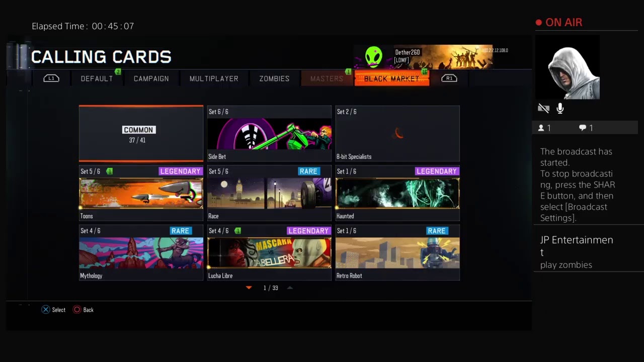Click the Select prompt label
The height and width of the screenshot is (362, 644).
point(59,310)
